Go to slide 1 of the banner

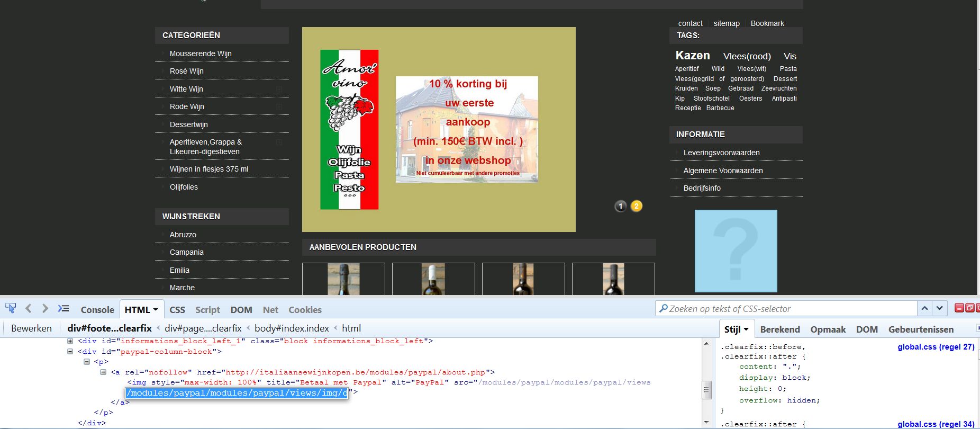tap(621, 206)
